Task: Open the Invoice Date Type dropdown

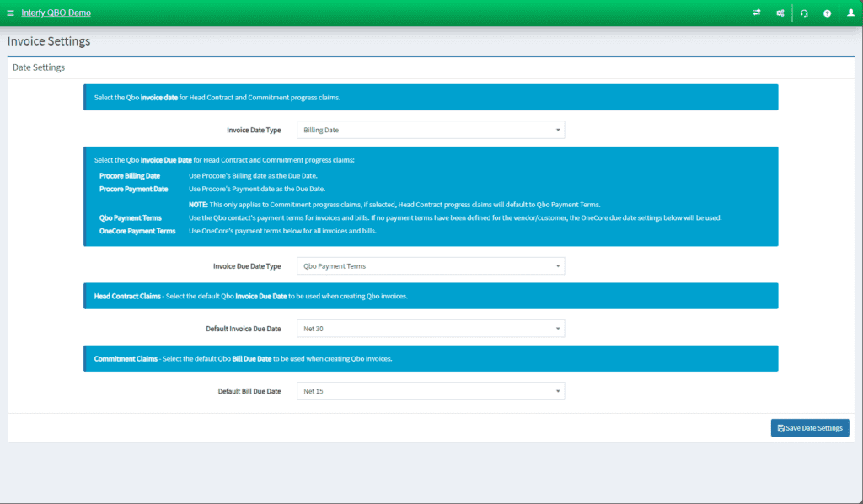Action: 430,129
